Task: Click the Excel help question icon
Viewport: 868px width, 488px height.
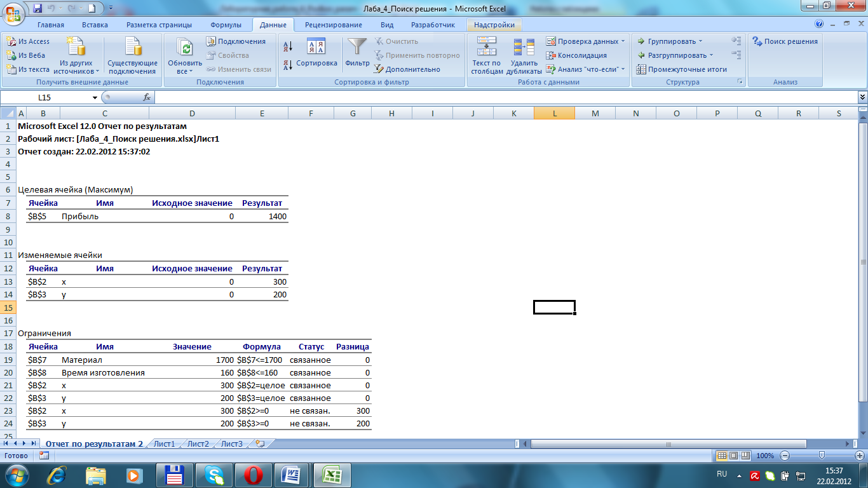Action: [x=819, y=24]
